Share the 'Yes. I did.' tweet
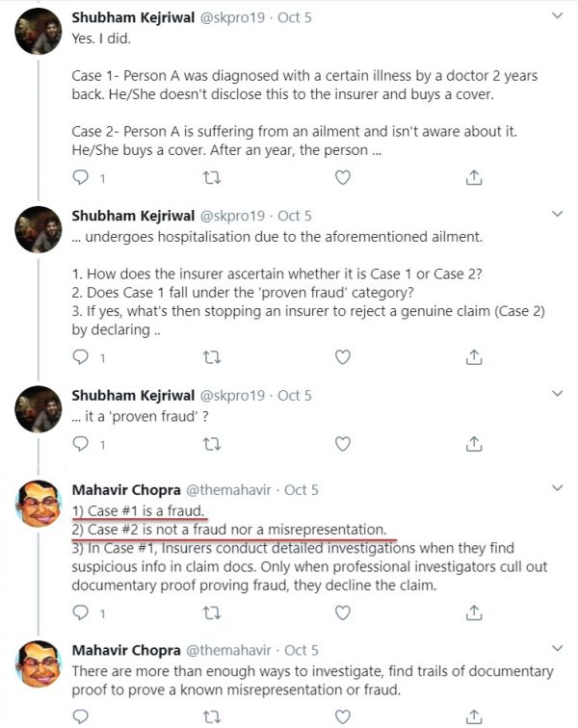Image resolution: width=578 pixels, height=728 pixels. [x=473, y=178]
